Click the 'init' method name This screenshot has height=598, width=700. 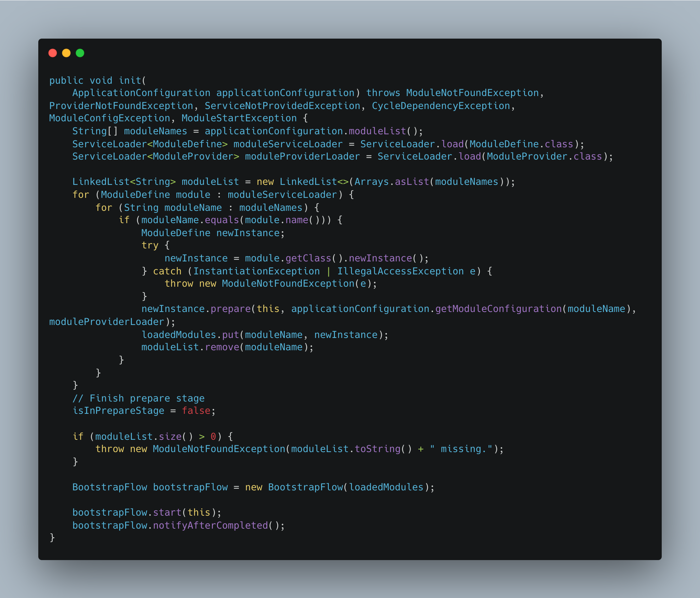pos(130,81)
